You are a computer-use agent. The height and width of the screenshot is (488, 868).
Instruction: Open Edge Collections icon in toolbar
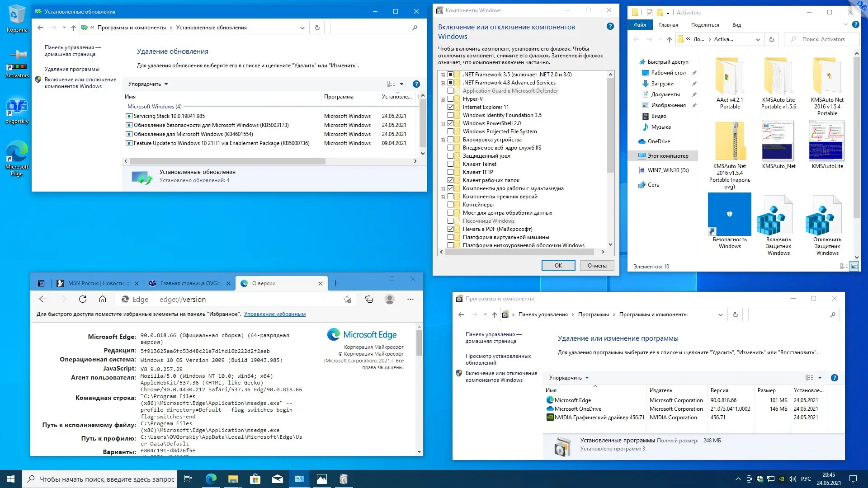[369, 299]
